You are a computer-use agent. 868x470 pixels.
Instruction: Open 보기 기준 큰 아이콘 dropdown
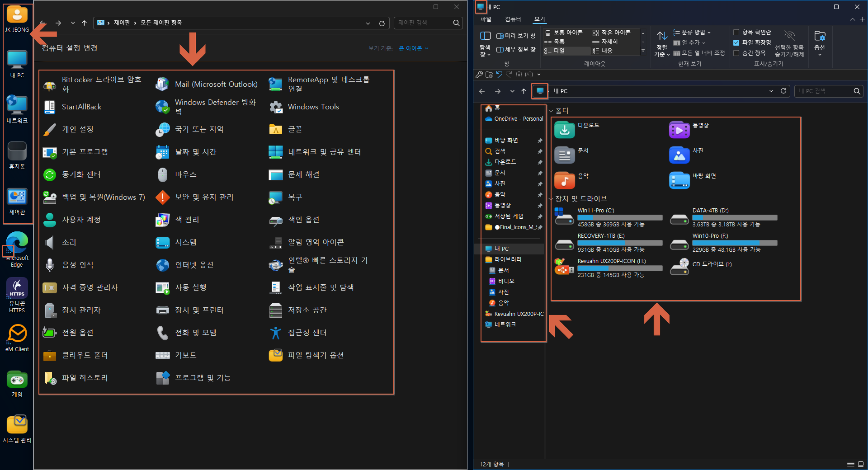(x=413, y=48)
